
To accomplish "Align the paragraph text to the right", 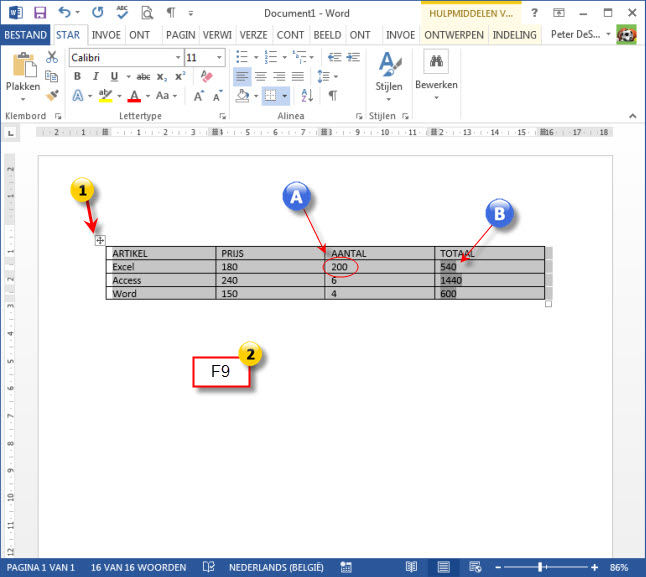I will (279, 76).
